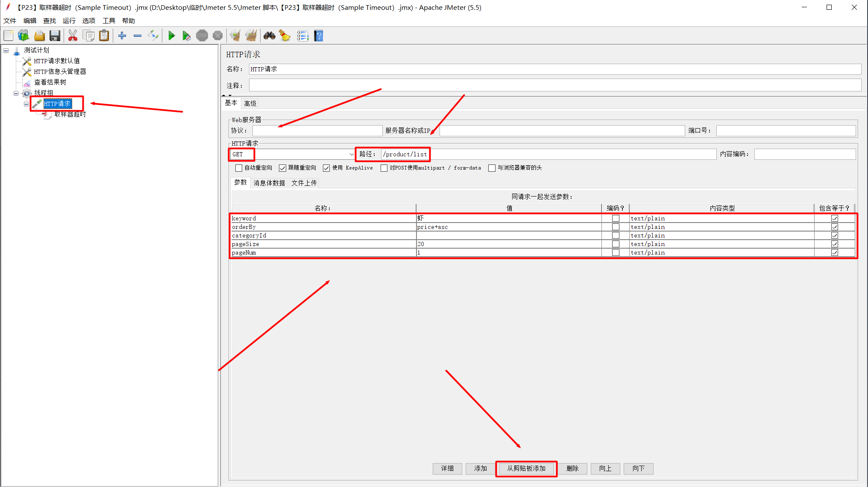
Task: Open the 文件 menu
Action: (x=10, y=21)
